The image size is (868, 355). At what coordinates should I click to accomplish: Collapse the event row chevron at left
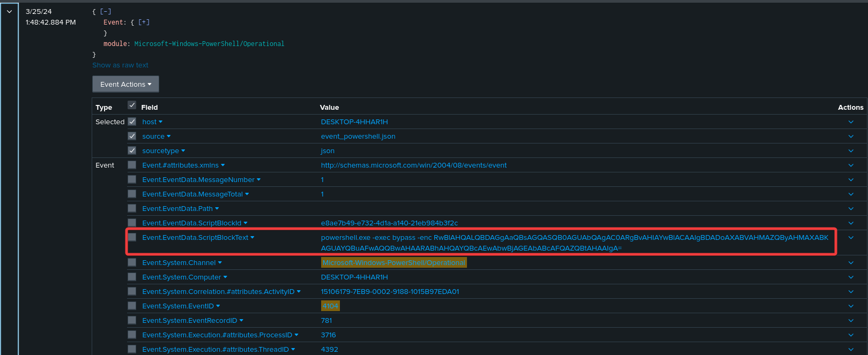click(9, 11)
